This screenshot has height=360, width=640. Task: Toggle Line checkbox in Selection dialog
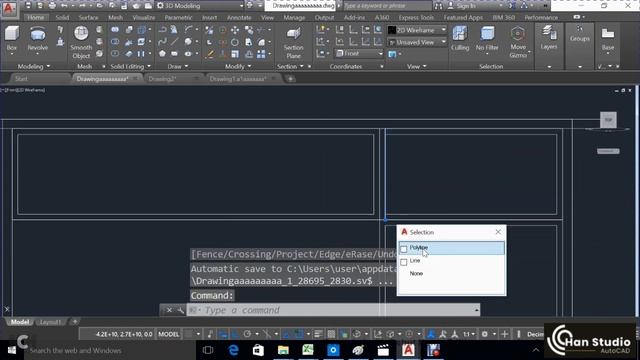click(404, 262)
